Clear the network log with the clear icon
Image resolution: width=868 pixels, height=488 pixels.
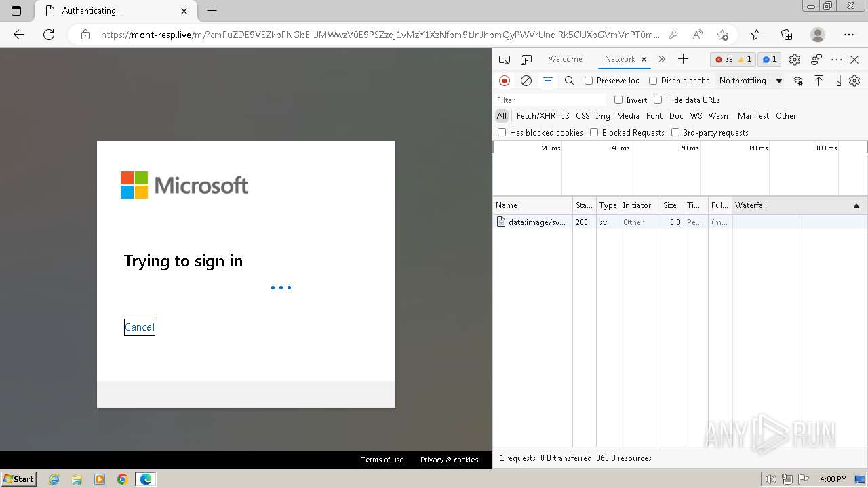(x=526, y=81)
